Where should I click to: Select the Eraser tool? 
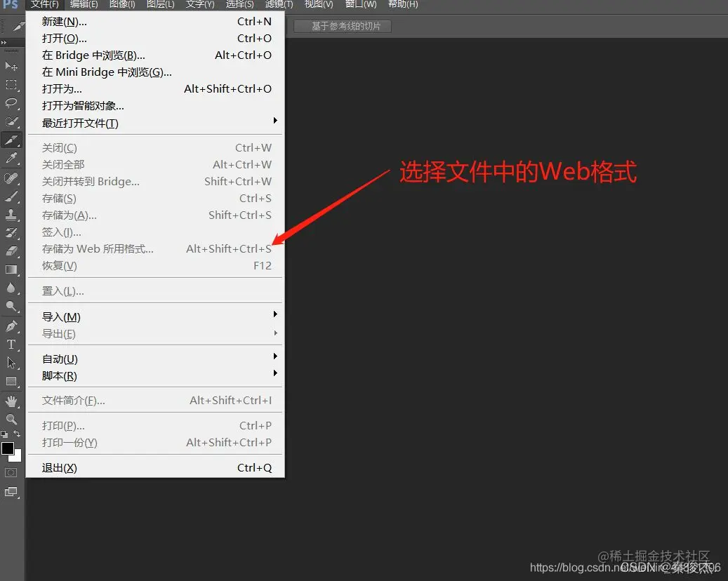pos(11,251)
